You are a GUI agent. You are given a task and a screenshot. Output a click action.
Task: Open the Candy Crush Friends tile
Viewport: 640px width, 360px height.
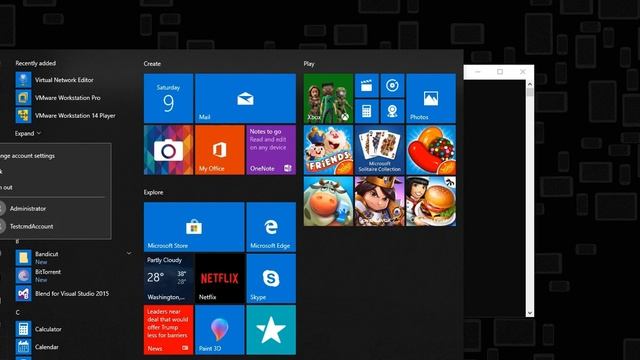tap(328, 150)
